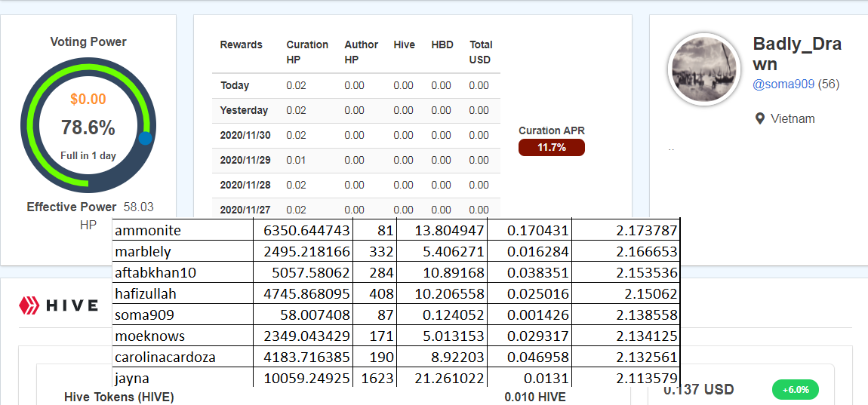The image size is (868, 405).
Task: Click the 10059.24925 value cell
Action: [303, 378]
